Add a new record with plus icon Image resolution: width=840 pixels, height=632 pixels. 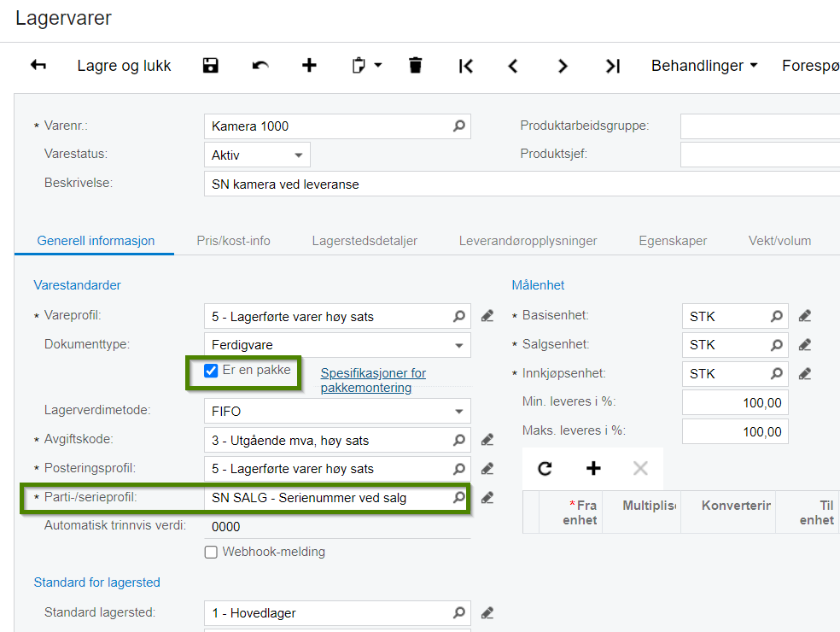309,66
